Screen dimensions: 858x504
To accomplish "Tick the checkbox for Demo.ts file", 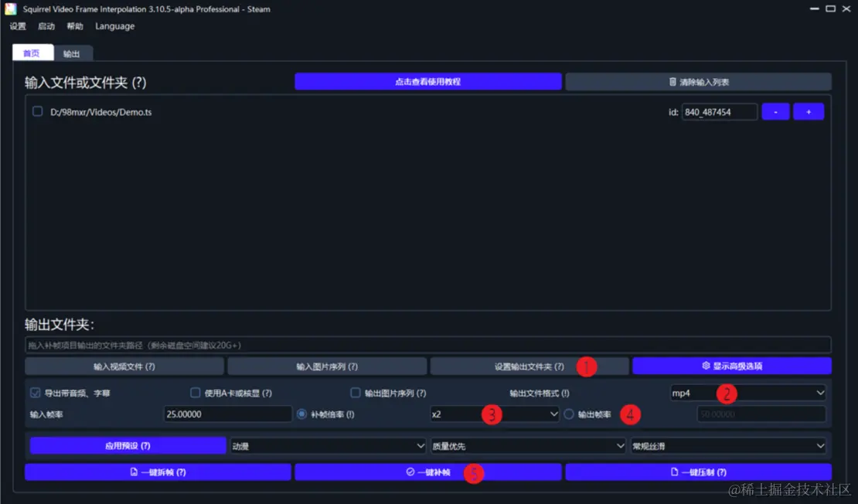I will click(38, 111).
